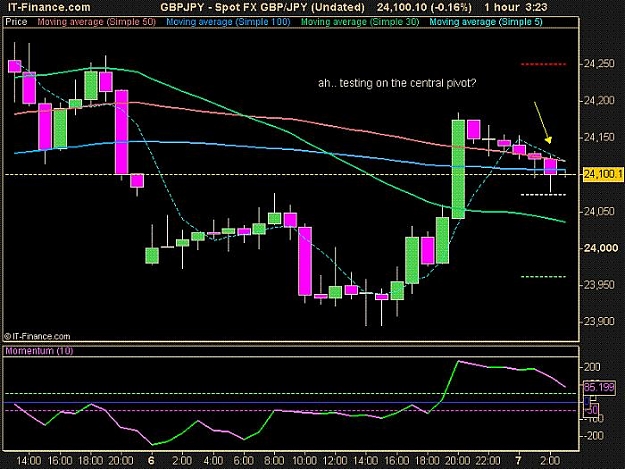Click the © IT-Finance.com copyright text

tap(37, 336)
